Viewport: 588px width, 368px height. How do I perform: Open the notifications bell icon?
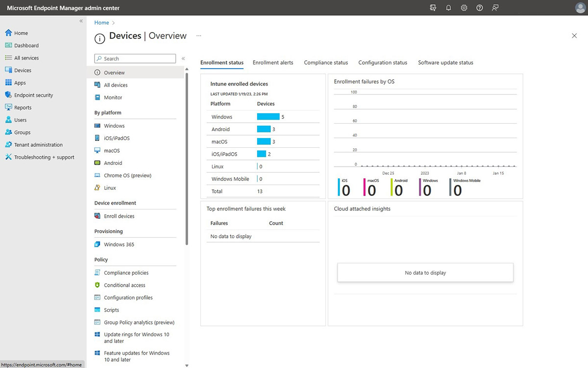tap(448, 8)
